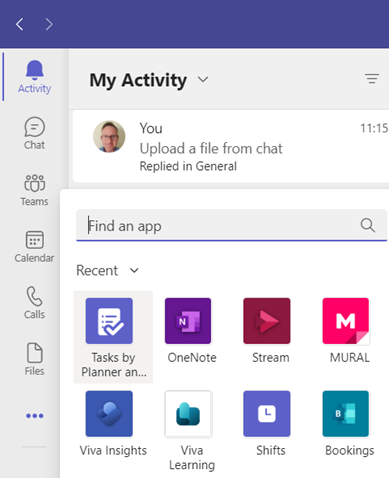Open the 'Upload a file from chat' activity
Screen dimensions: 389x478
click(x=231, y=146)
